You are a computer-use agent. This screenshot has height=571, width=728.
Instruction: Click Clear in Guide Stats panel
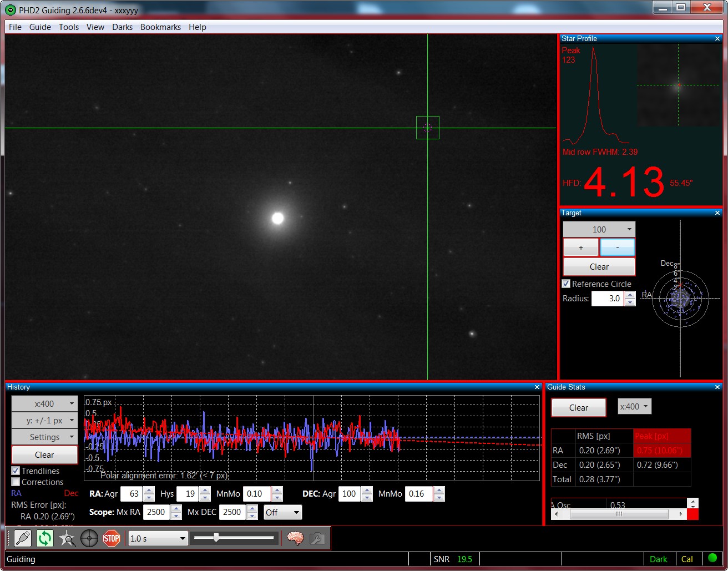579,407
